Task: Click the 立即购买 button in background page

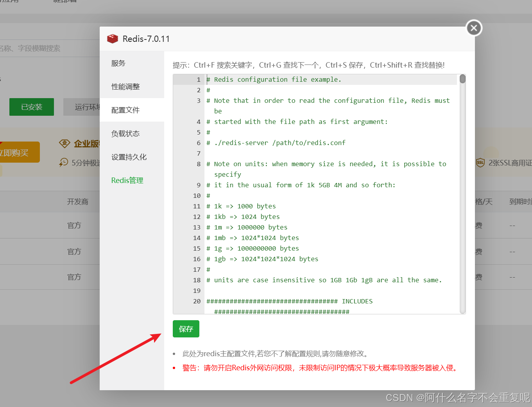Action: pos(20,152)
